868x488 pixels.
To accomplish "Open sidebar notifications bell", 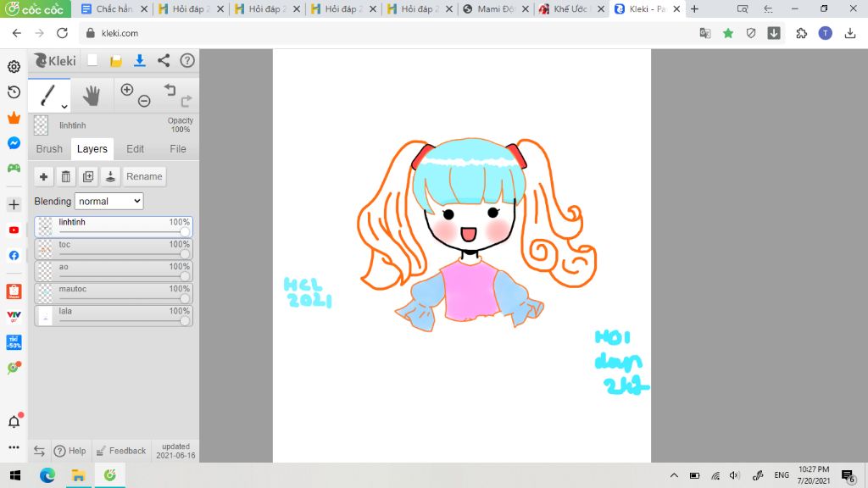I will pos(14,421).
